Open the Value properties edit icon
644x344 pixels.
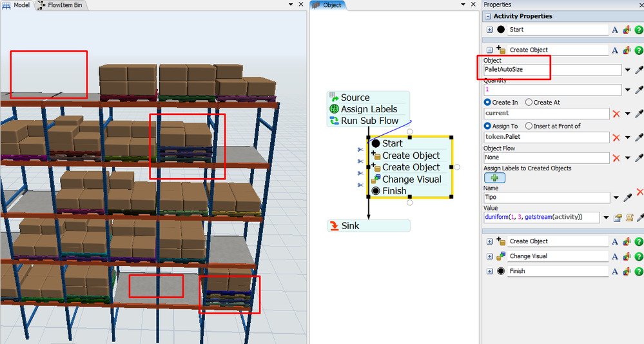(x=618, y=218)
